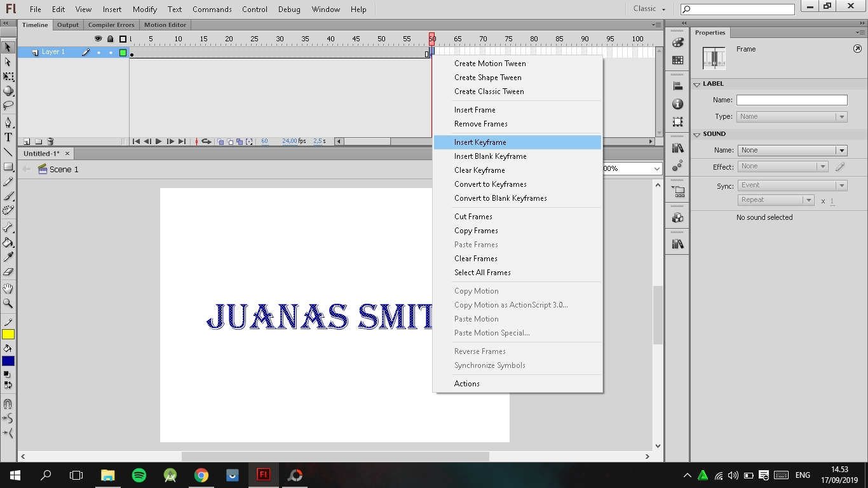
Task: Click the Scene 1 breadcrumb
Action: (63, 169)
